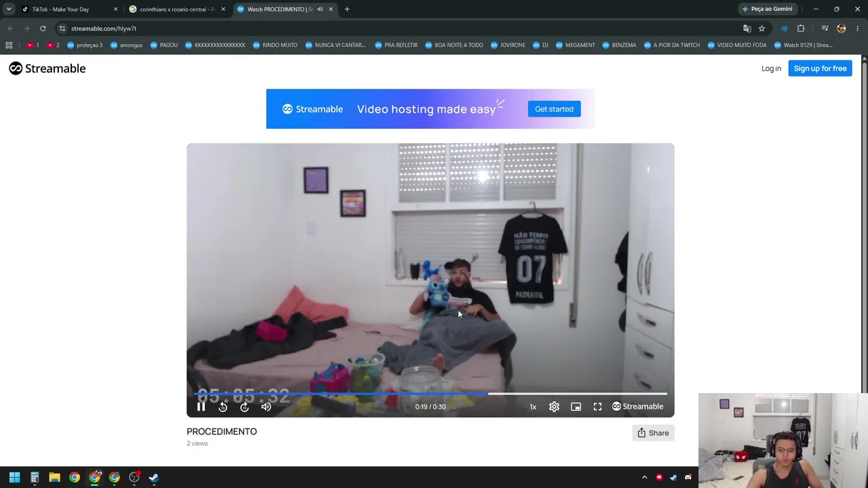Open a new browser tab
Screen dimensions: 868x488
click(347, 9)
